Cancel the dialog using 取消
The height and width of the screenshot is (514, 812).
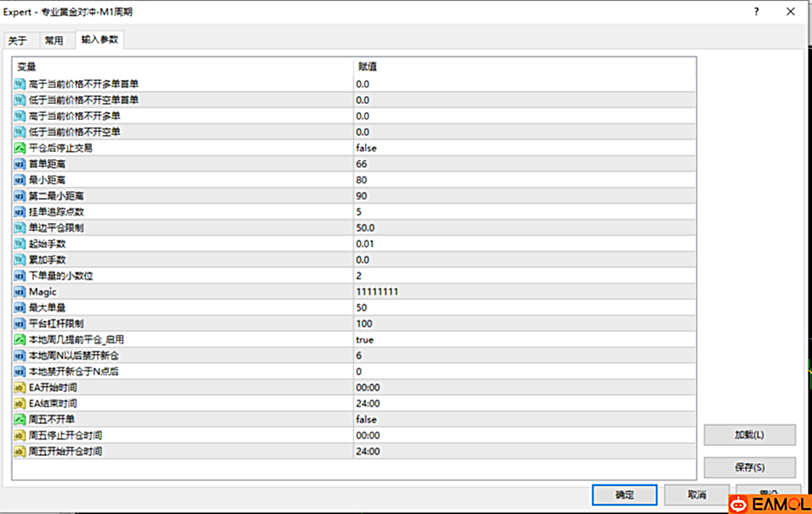(696, 495)
